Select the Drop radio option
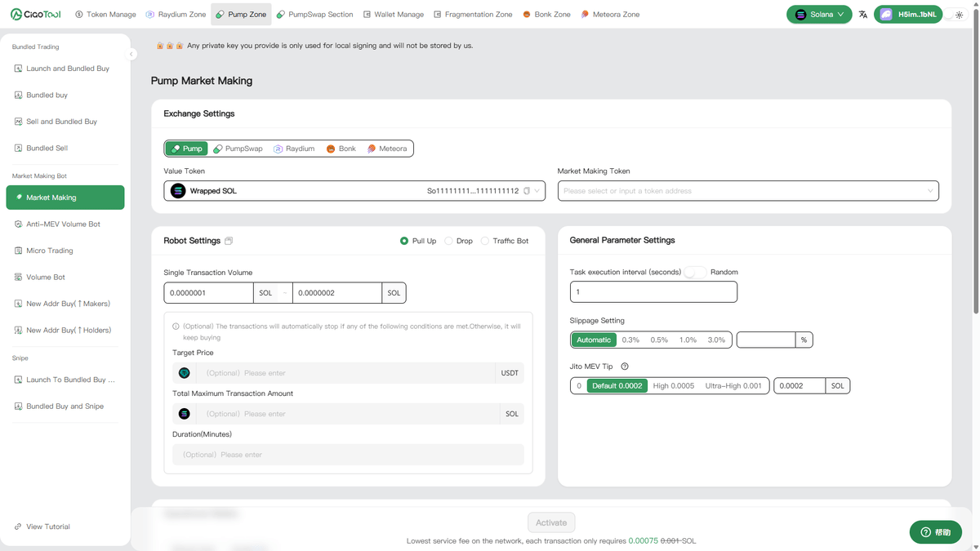The width and height of the screenshot is (980, 551). [459, 241]
